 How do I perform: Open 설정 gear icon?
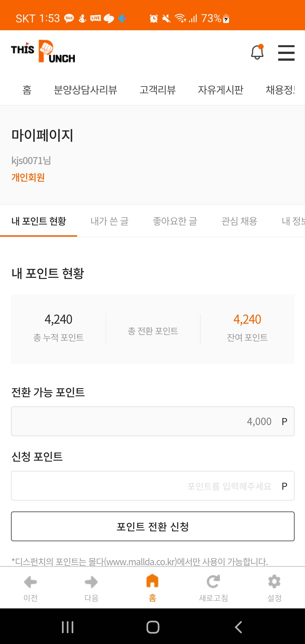point(274,582)
